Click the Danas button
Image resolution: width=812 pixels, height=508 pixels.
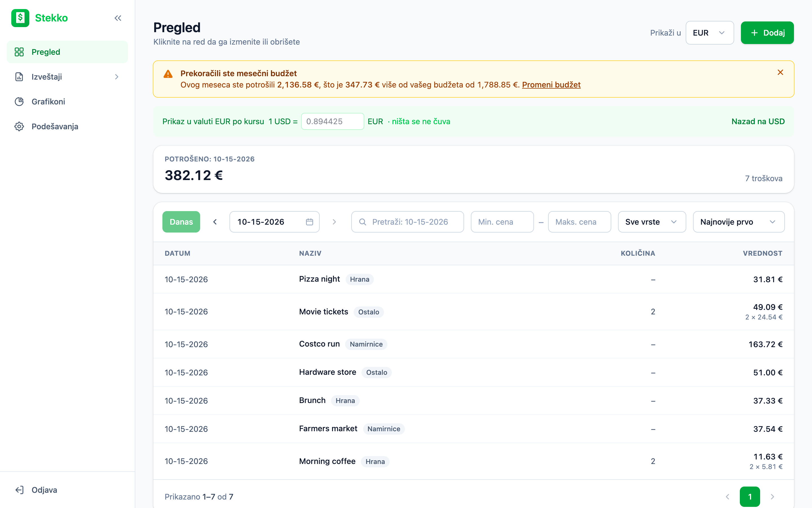tap(181, 222)
